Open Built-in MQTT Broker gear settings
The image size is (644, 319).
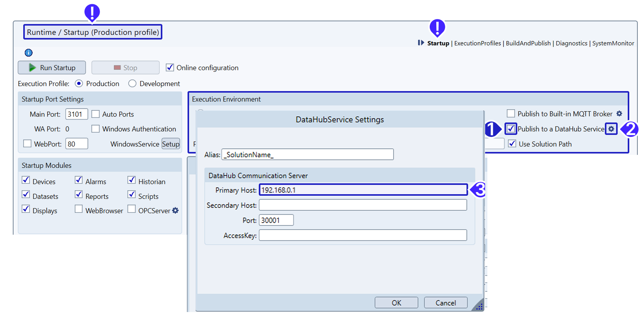point(619,114)
